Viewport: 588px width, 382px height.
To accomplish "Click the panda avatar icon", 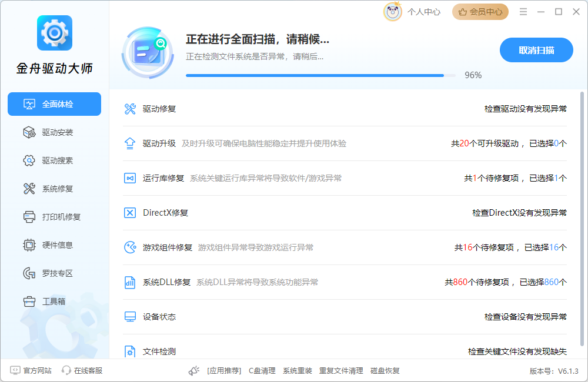I will 393,12.
